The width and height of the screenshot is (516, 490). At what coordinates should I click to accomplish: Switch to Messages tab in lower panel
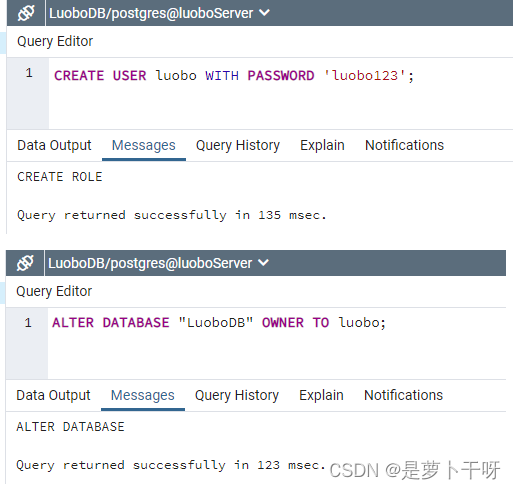tap(143, 395)
